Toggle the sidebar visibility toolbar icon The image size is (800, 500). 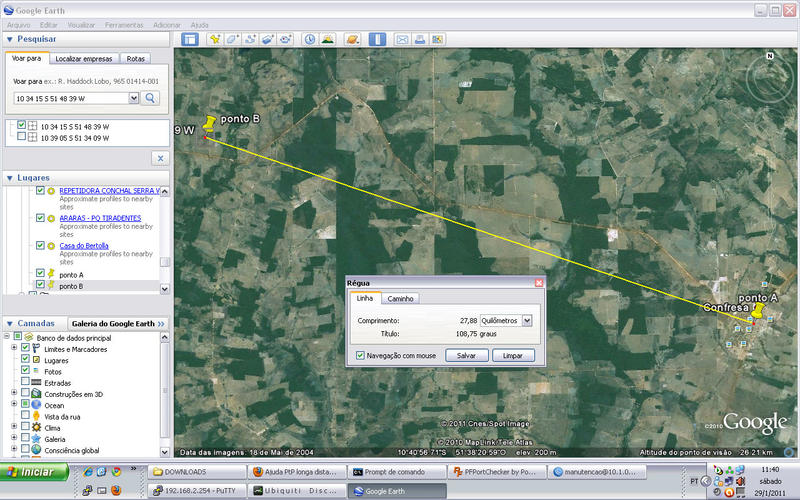pyautogui.click(x=190, y=39)
